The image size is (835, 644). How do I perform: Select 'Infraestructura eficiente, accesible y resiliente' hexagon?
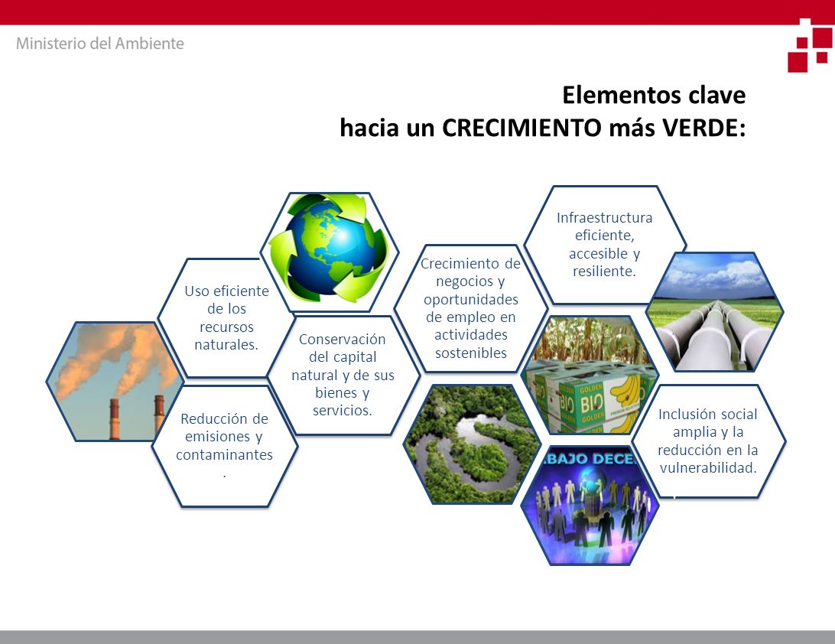click(x=604, y=245)
